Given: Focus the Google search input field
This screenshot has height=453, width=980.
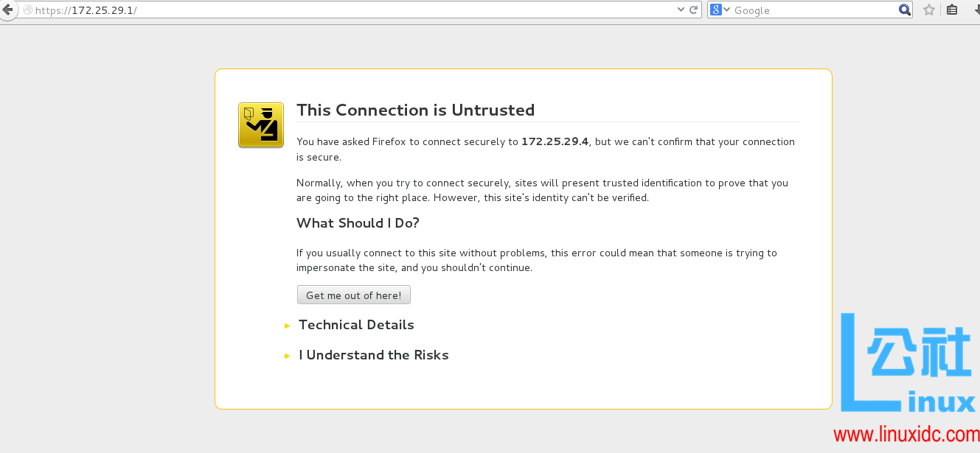Looking at the screenshot, I should 811,10.
